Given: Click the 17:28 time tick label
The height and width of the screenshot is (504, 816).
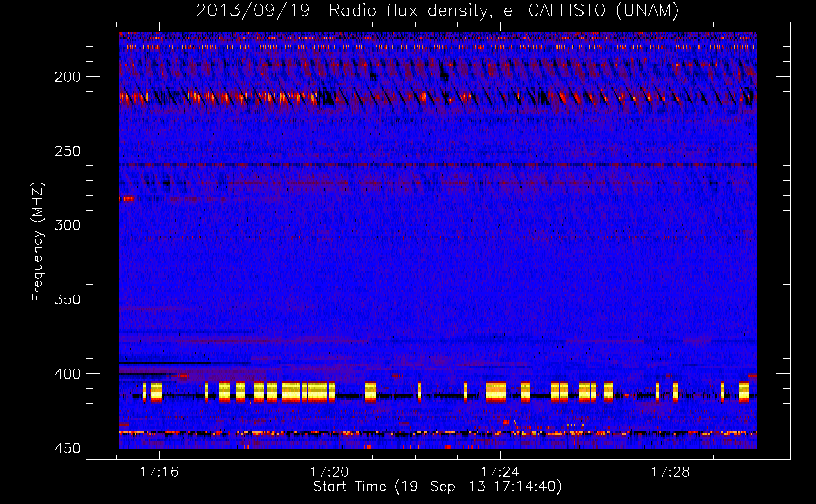Looking at the screenshot, I should pyautogui.click(x=670, y=472).
